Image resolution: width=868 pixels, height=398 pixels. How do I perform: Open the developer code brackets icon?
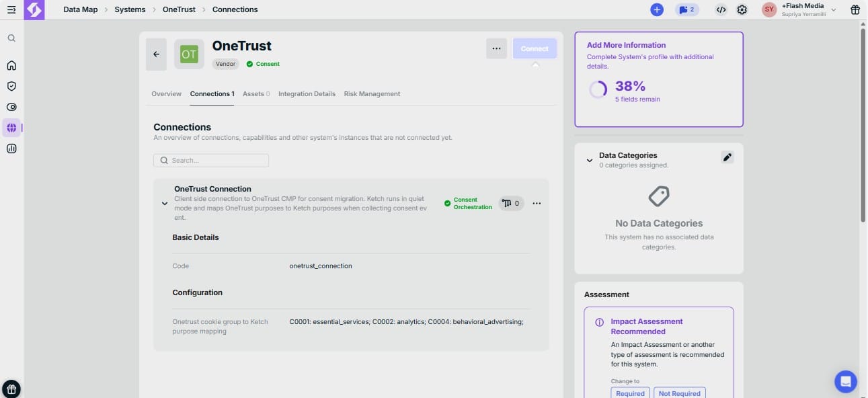click(721, 10)
